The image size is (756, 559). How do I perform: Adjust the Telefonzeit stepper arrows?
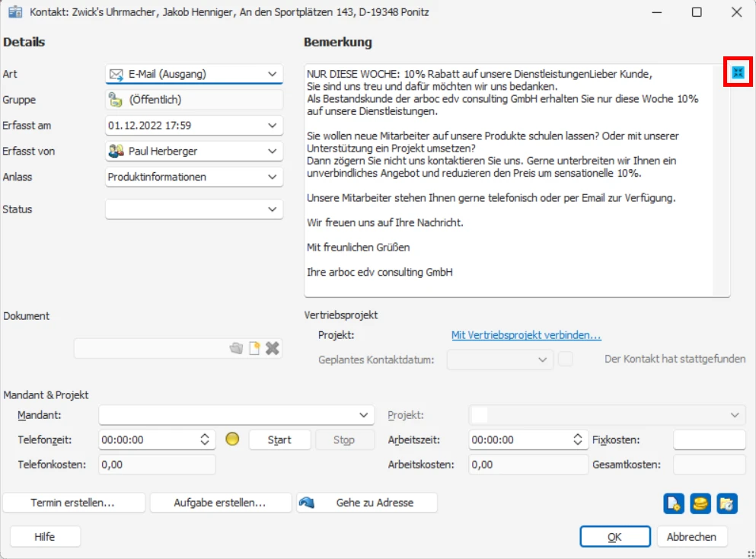205,439
